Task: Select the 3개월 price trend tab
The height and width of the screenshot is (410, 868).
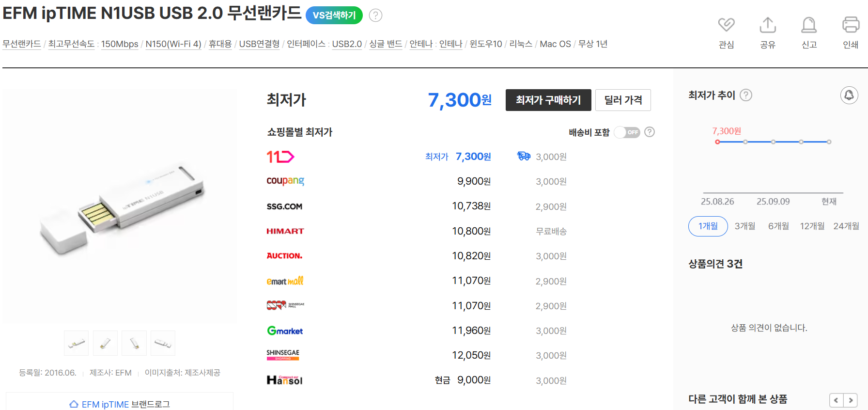Action: tap(745, 226)
